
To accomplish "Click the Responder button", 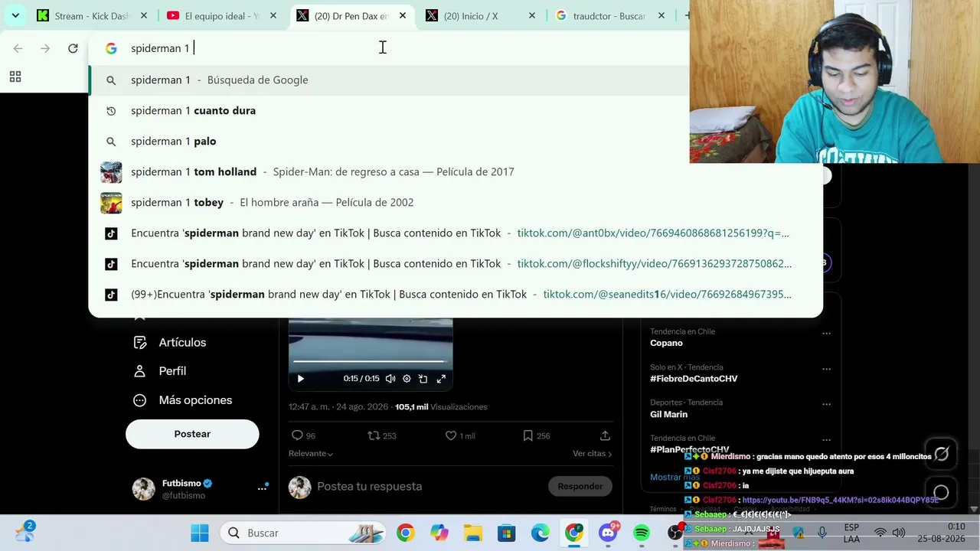I will [580, 486].
